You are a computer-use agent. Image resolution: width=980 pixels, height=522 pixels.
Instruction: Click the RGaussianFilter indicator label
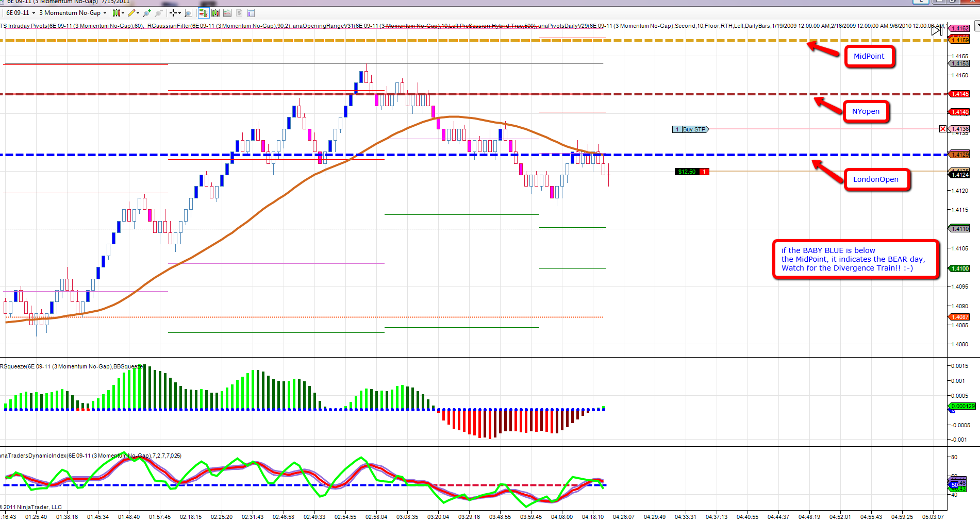click(219, 26)
